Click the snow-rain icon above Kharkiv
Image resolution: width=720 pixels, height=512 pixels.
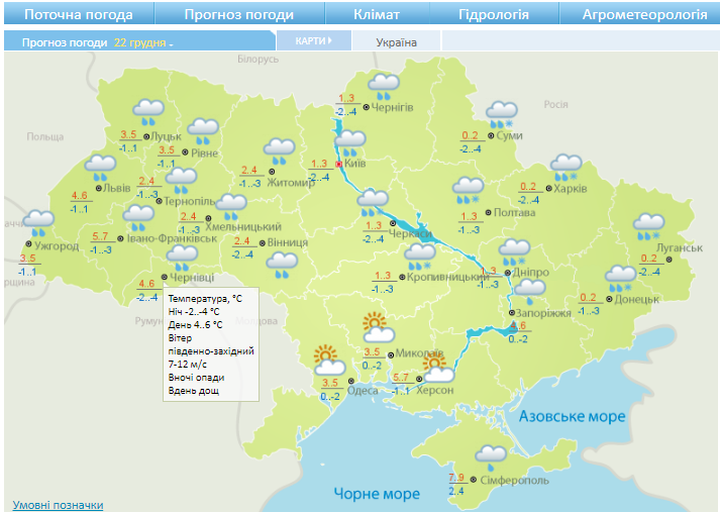click(x=567, y=167)
